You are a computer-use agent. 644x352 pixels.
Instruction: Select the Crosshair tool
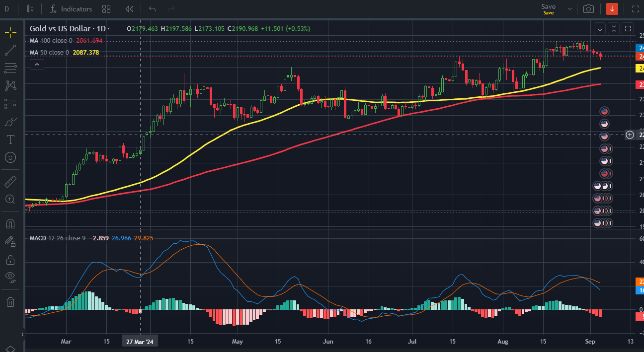[11, 32]
